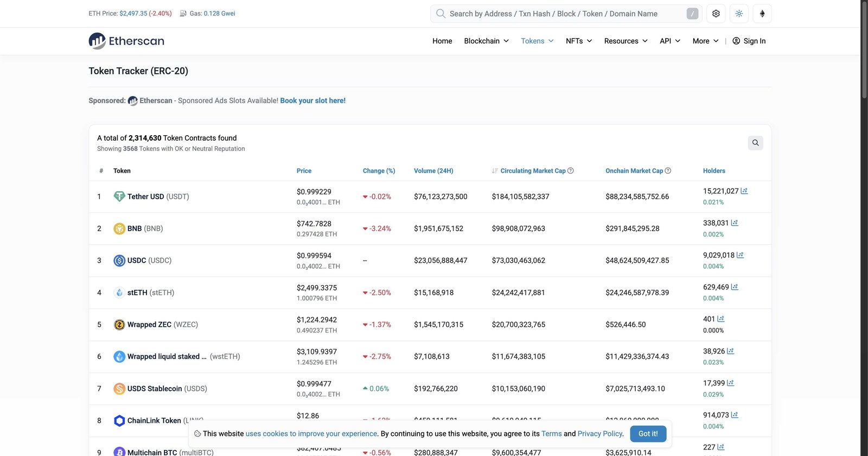868x456 pixels.
Task: Click the Tether USD token icon
Action: click(119, 197)
